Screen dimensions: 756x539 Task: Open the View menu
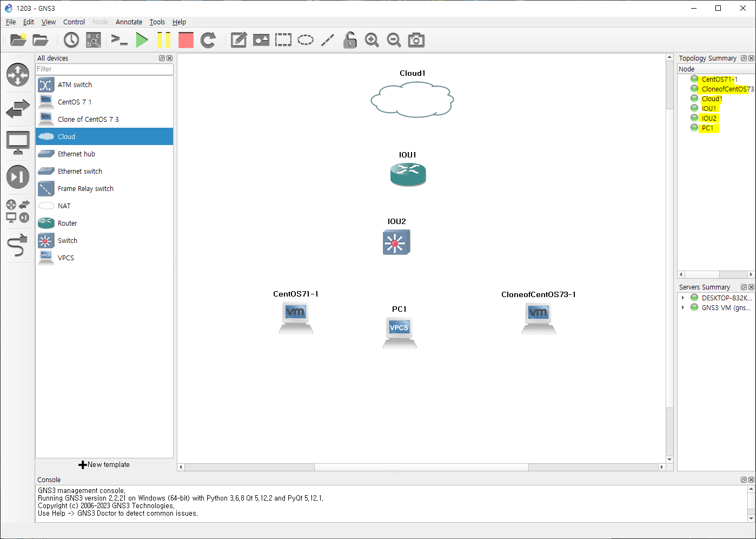coord(49,22)
